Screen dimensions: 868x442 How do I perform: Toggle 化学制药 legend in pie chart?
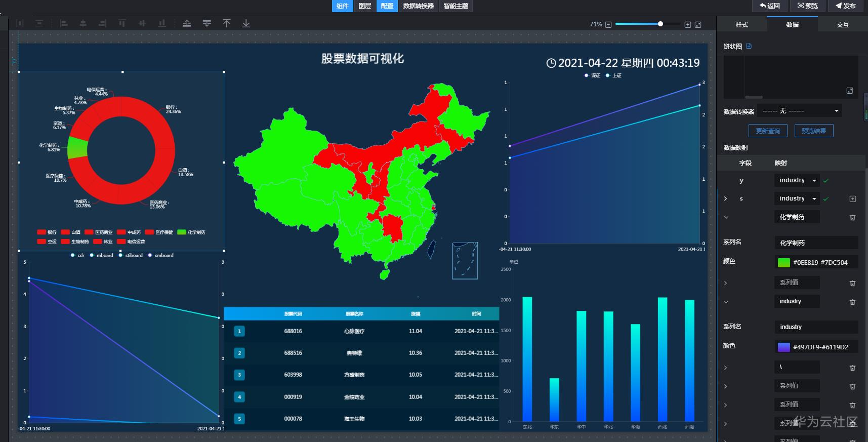pos(191,232)
